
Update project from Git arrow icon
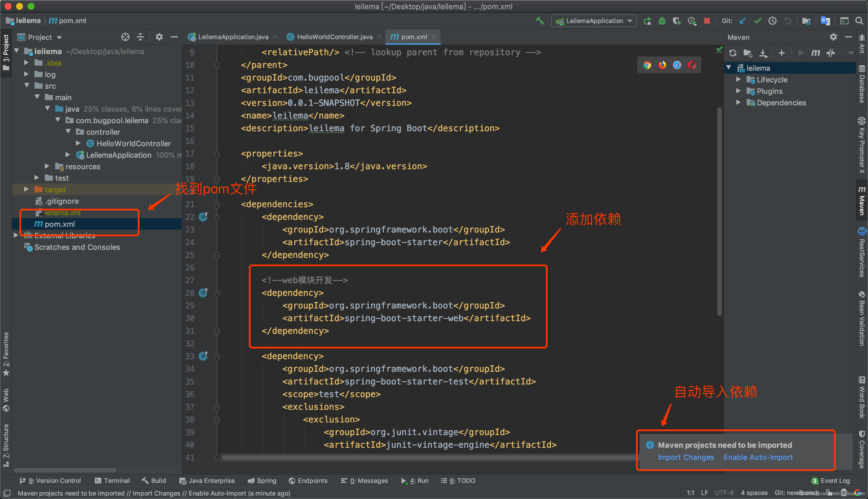tap(743, 21)
